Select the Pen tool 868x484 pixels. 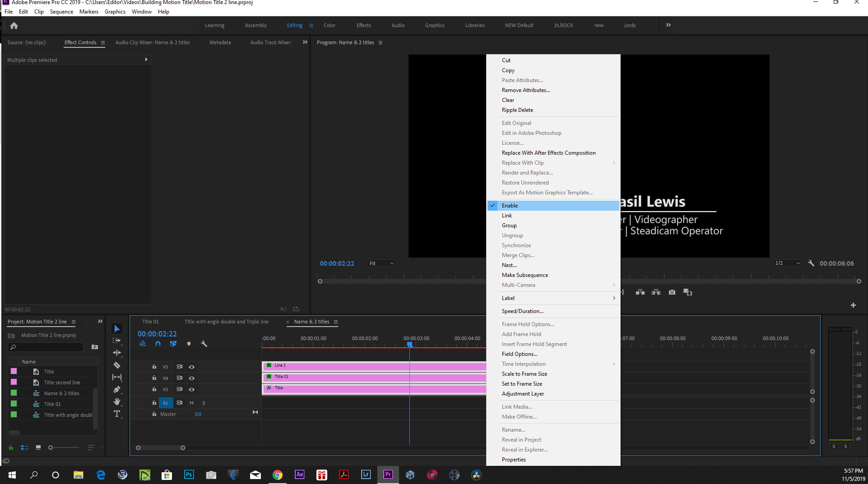[117, 390]
